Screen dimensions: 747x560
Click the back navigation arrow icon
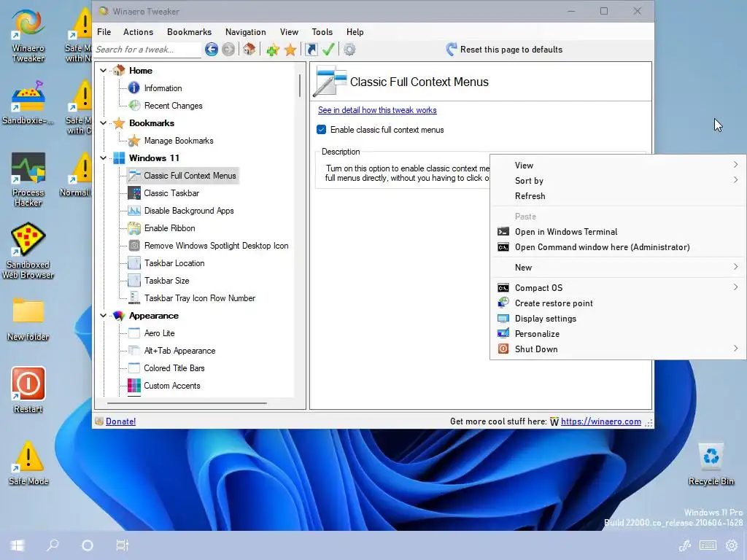212,49
